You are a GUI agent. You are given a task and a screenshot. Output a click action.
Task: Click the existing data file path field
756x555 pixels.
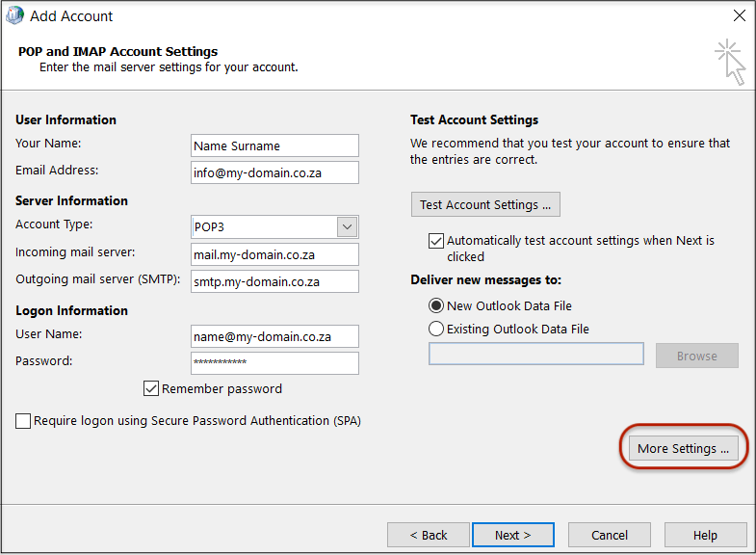coord(536,354)
